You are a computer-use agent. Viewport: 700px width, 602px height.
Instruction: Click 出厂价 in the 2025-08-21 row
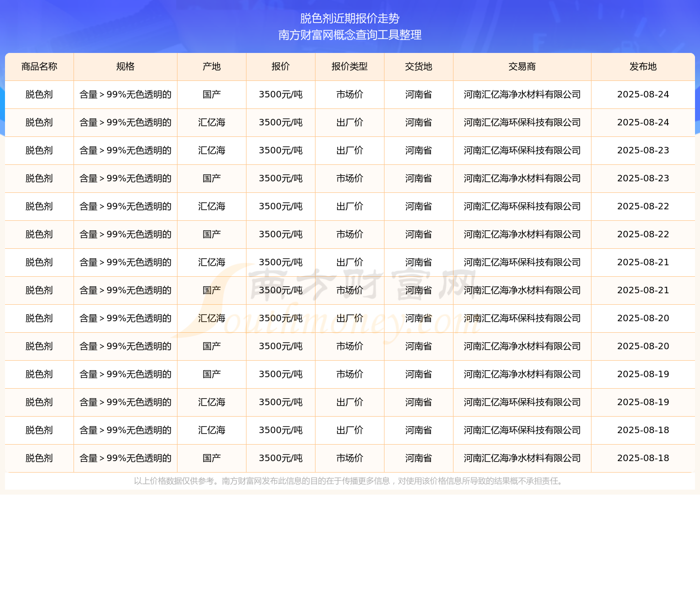(x=349, y=262)
